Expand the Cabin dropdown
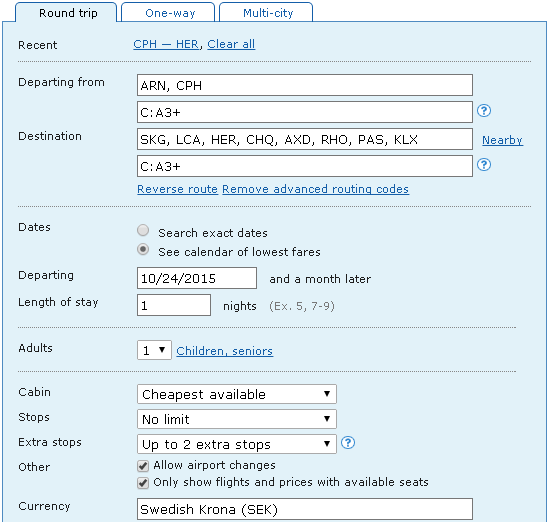Screen dimensions: 553x522 (237, 394)
